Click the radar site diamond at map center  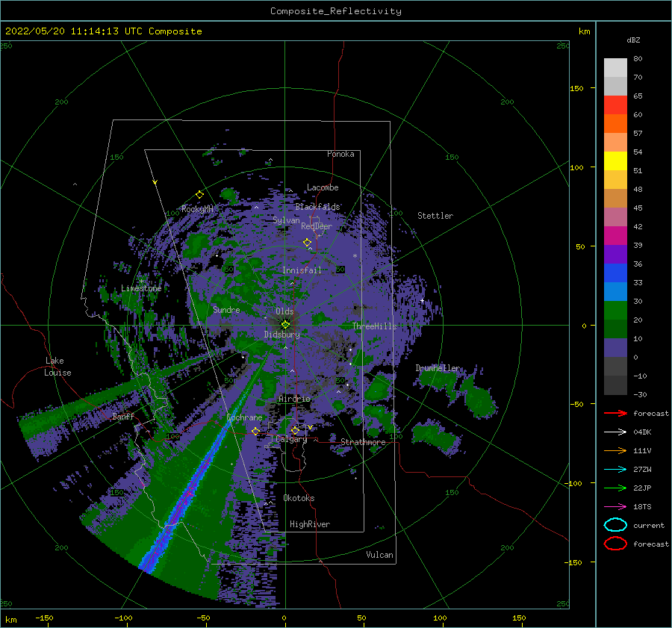point(285,325)
